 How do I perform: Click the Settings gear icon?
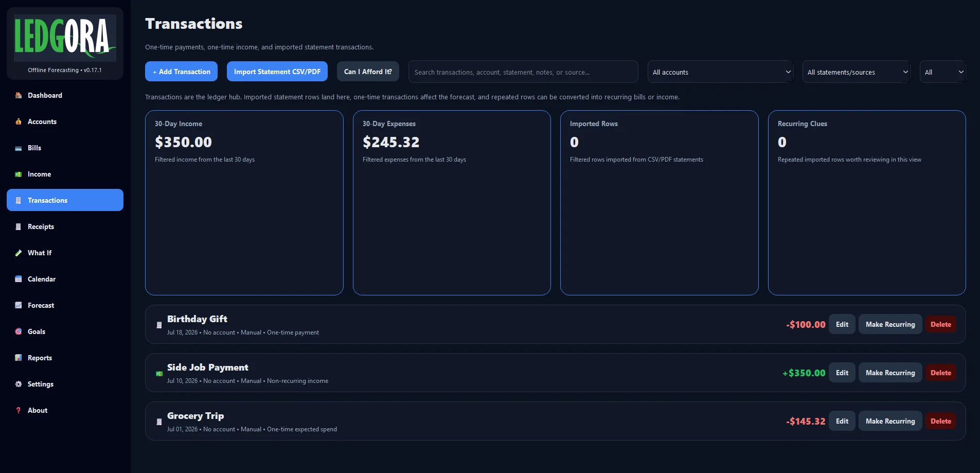point(19,384)
